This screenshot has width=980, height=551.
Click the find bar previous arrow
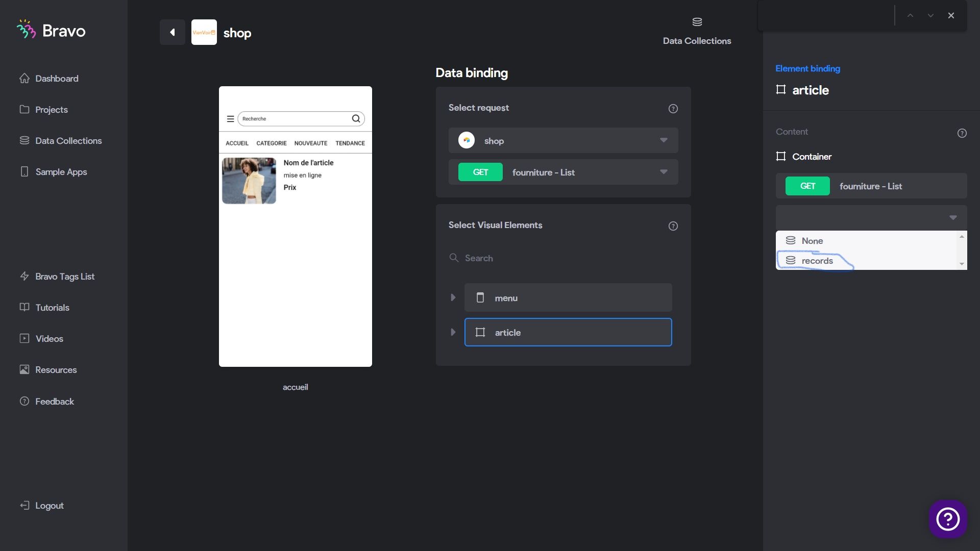[910, 15]
